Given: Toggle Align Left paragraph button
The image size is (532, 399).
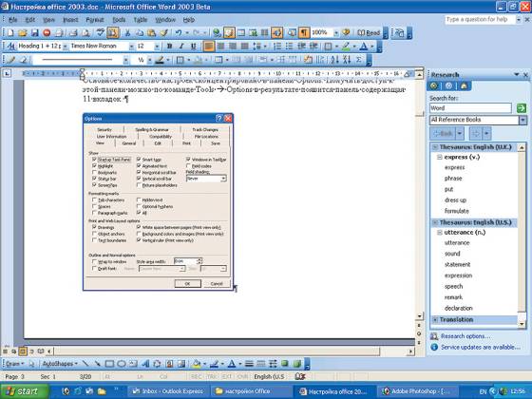Looking at the screenshot, I should click(209, 47).
